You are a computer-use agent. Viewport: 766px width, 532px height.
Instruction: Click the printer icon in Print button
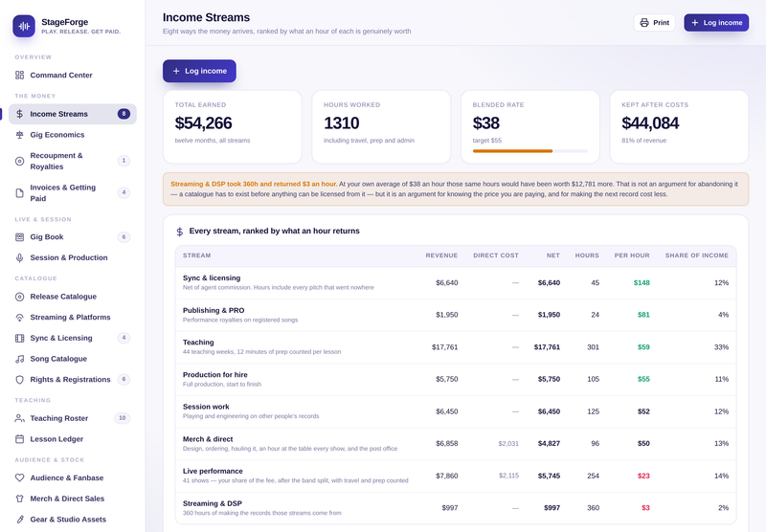(x=644, y=22)
